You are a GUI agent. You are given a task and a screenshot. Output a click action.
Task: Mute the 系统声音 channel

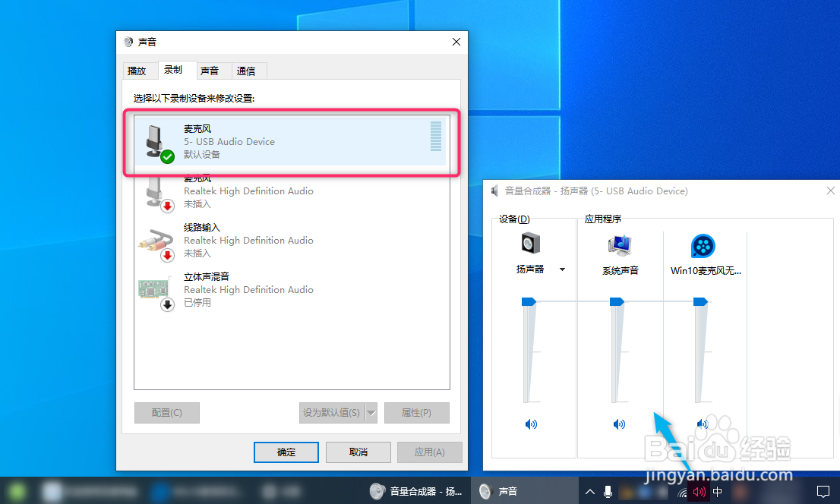619,424
